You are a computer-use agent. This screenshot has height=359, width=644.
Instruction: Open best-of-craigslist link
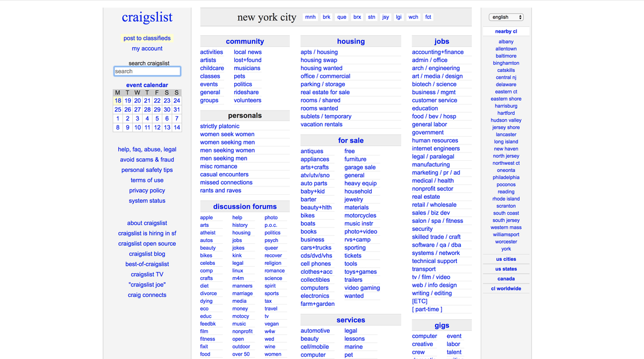point(147,264)
